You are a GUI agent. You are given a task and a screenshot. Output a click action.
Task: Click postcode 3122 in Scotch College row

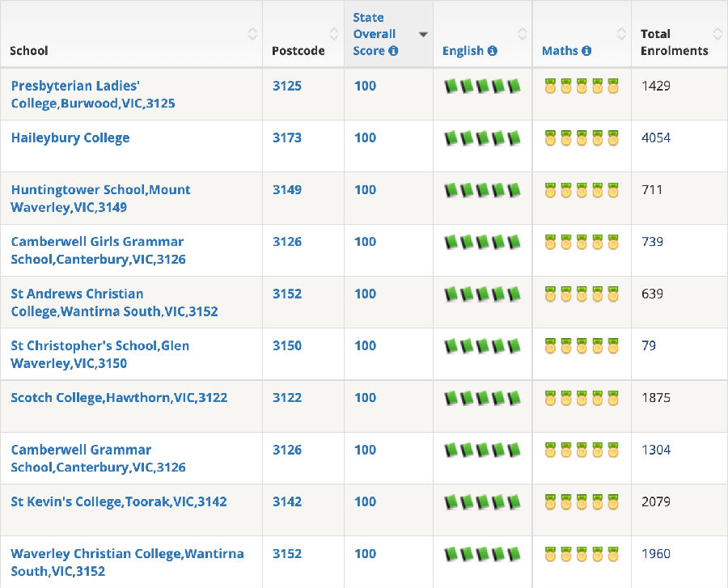coord(287,398)
